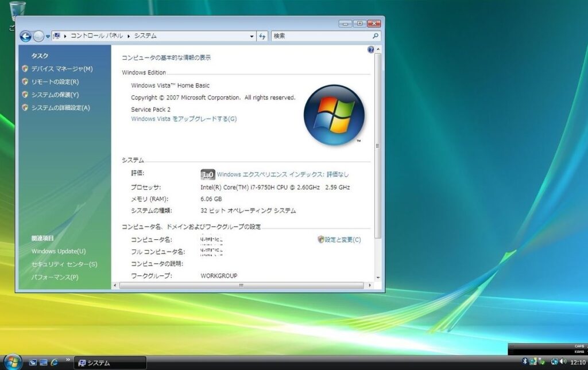588x370 pixels.
Task: Click the network computers tray icon
Action: [533, 362]
